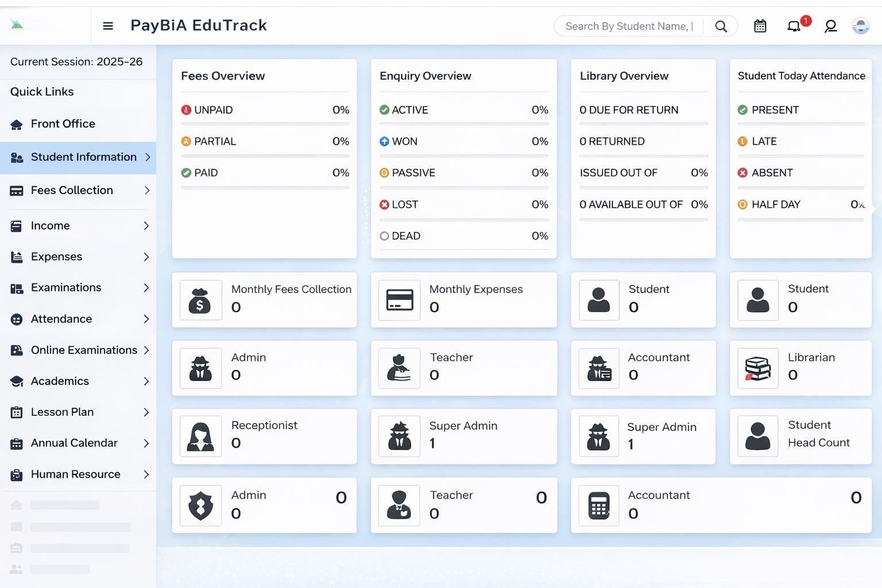Click the Accountant calculator icon
The height and width of the screenshot is (588, 882).
tap(598, 505)
